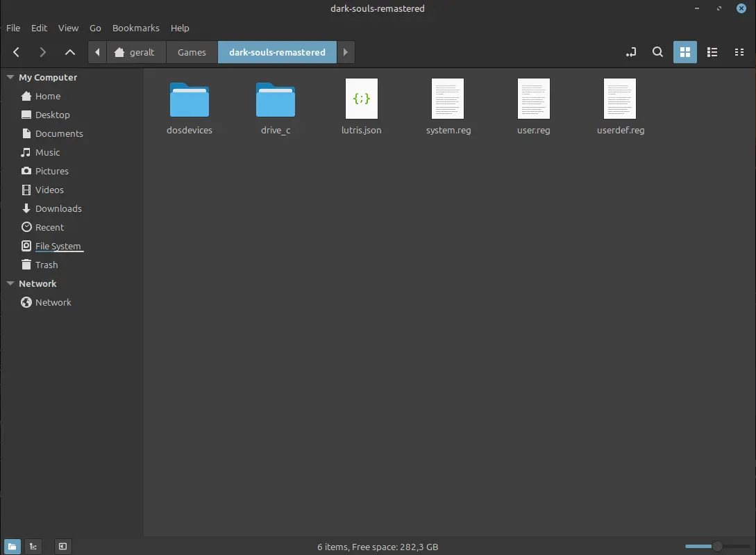Show tree view in the sidebar
756x555 pixels.
pos(33,546)
